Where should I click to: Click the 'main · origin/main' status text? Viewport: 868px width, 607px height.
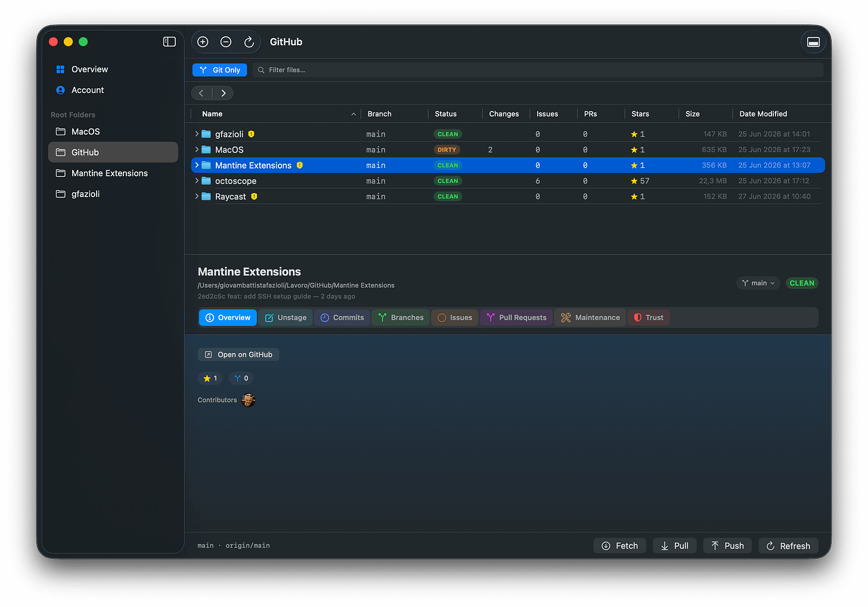(x=234, y=546)
